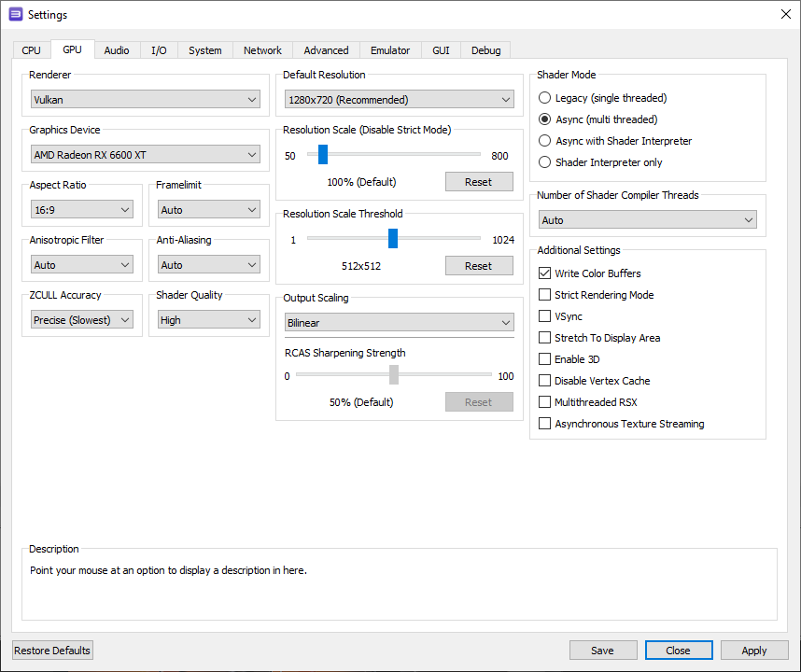Image resolution: width=801 pixels, height=672 pixels.
Task: Open the Anisotropic Filter dropdown
Action: point(81,264)
